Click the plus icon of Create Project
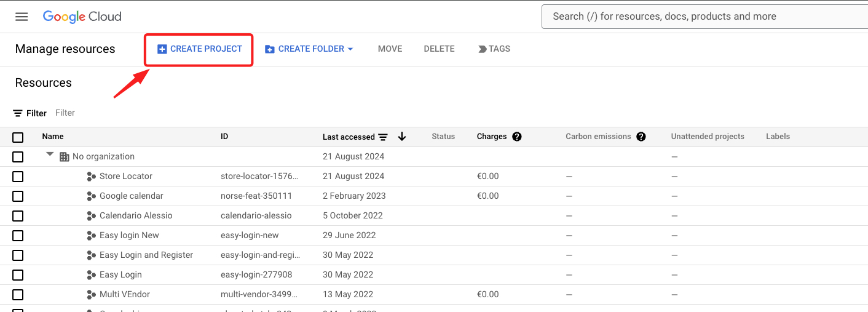868x312 pixels. pos(162,49)
